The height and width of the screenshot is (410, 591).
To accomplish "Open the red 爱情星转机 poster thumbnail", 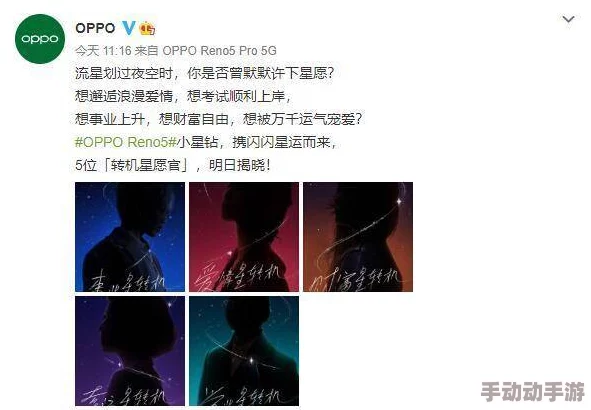I will pyautogui.click(x=244, y=237).
